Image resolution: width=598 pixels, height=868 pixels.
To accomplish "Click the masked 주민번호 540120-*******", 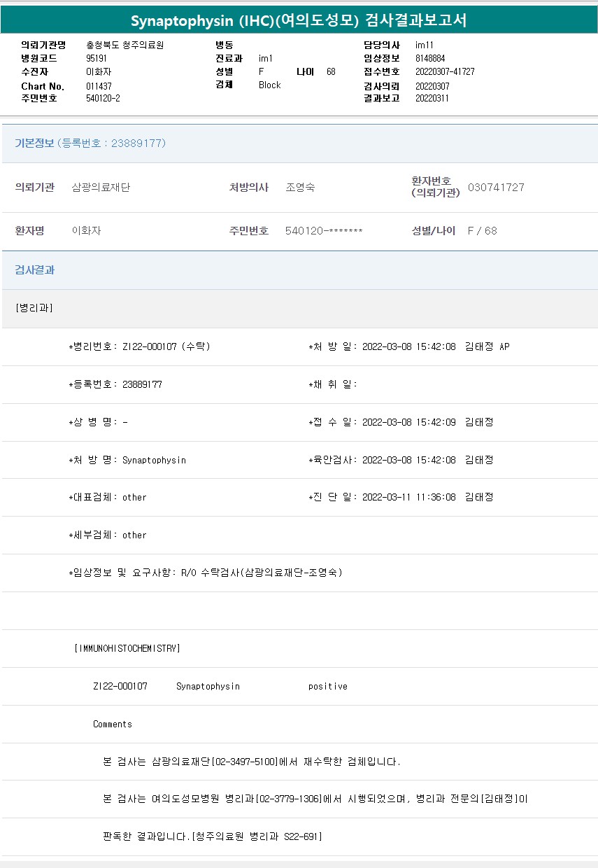I will click(324, 231).
